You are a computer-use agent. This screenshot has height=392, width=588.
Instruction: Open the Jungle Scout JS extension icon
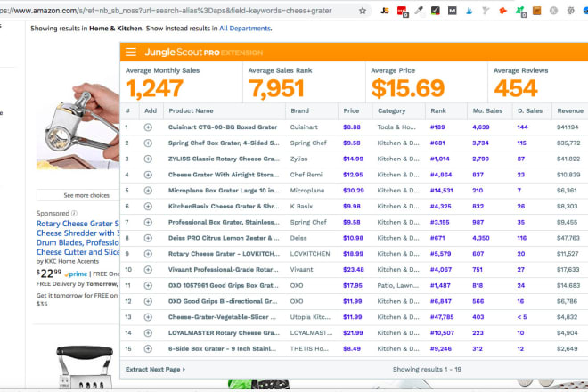point(384,11)
